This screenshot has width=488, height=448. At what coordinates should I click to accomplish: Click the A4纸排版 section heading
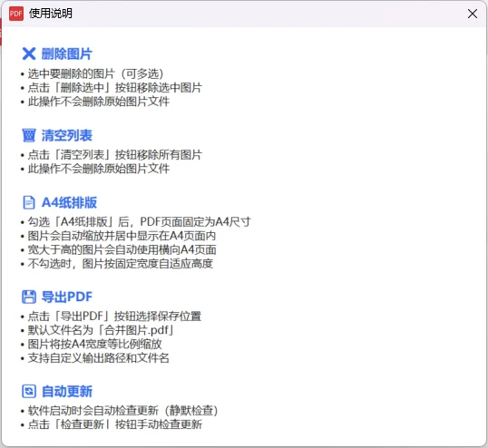[x=69, y=202]
